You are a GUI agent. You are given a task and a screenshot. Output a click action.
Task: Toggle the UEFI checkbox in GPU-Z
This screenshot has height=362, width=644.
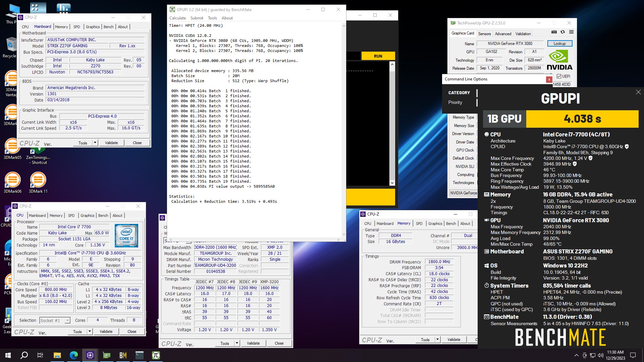point(559,76)
